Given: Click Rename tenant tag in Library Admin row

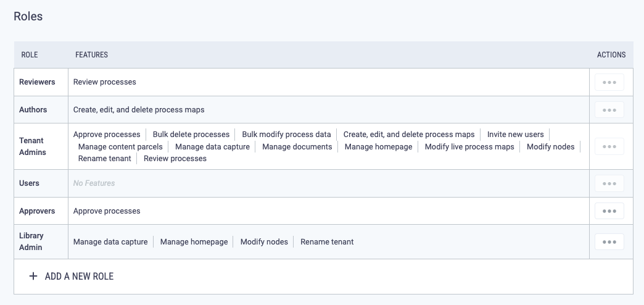Looking at the screenshot, I should pos(327,241).
